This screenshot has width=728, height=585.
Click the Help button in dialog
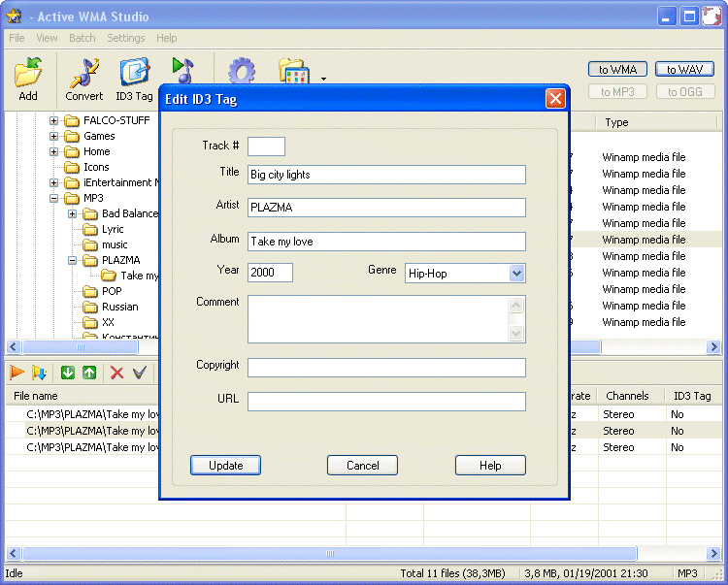click(x=490, y=466)
